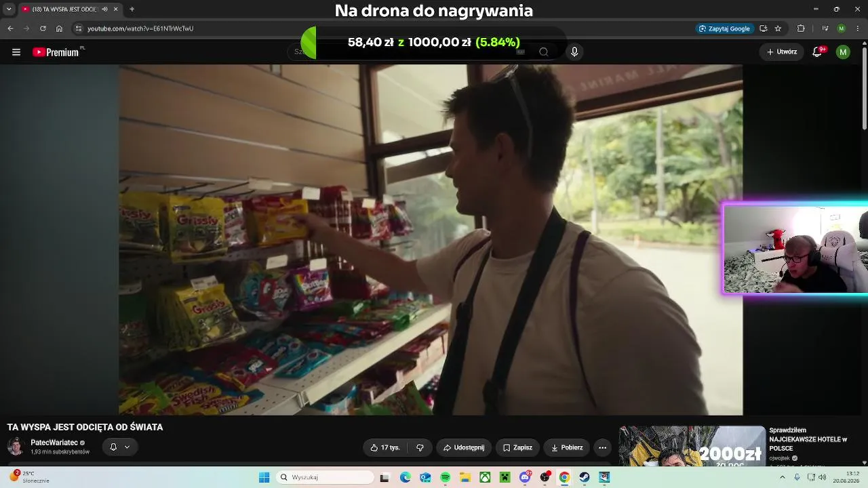Open system volume speaker icon in tray
This screenshot has height=488, width=868.
pyautogui.click(x=822, y=477)
